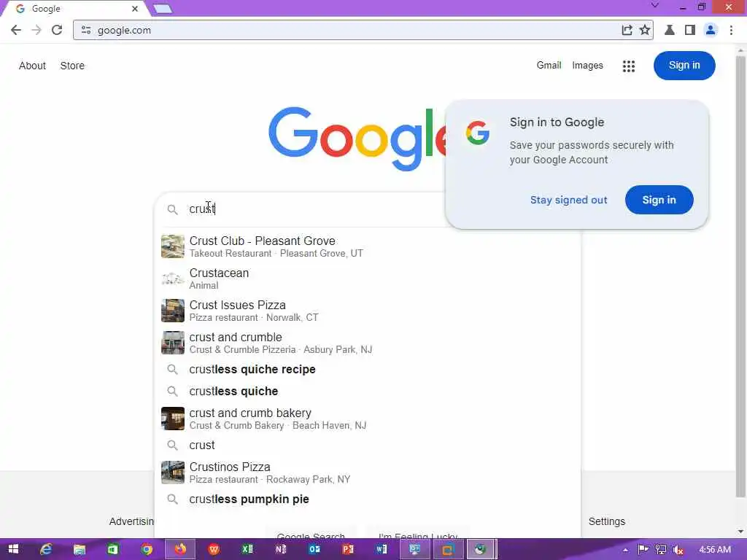
Task: Toggle Chrome side panel icon
Action: (x=690, y=30)
